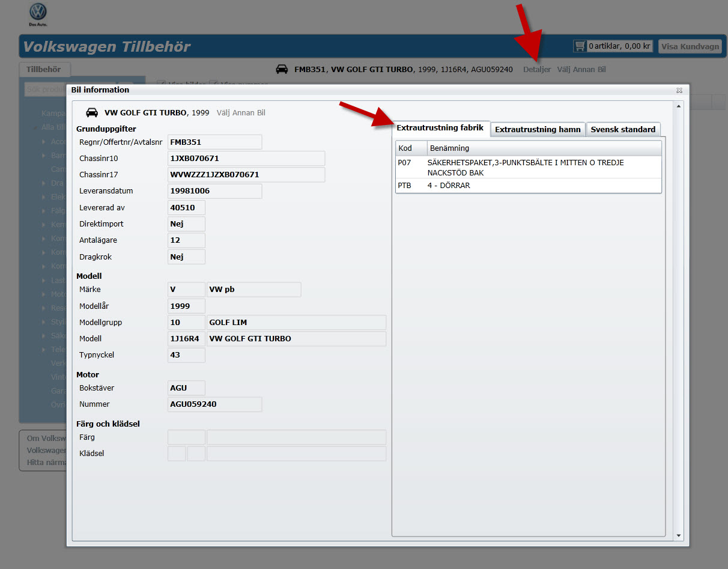This screenshot has width=728, height=569.
Task: Open Visa Kundvagn
Action: click(690, 46)
